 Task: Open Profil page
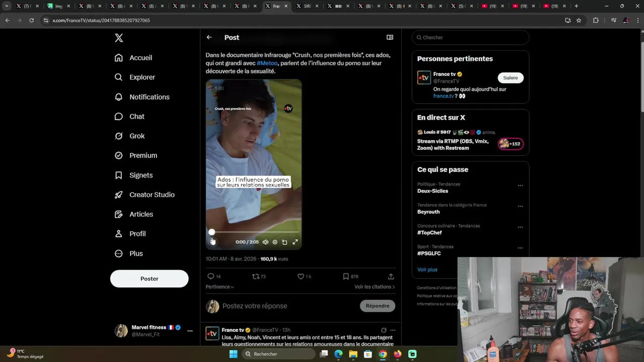click(130, 234)
